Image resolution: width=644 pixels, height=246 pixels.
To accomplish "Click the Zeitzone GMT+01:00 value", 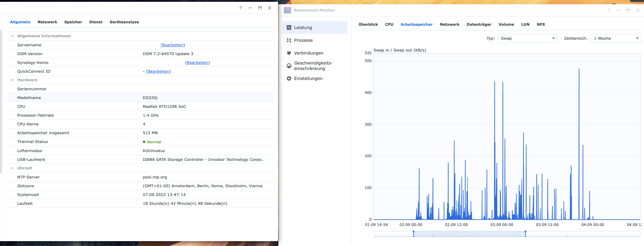I will point(202,186).
